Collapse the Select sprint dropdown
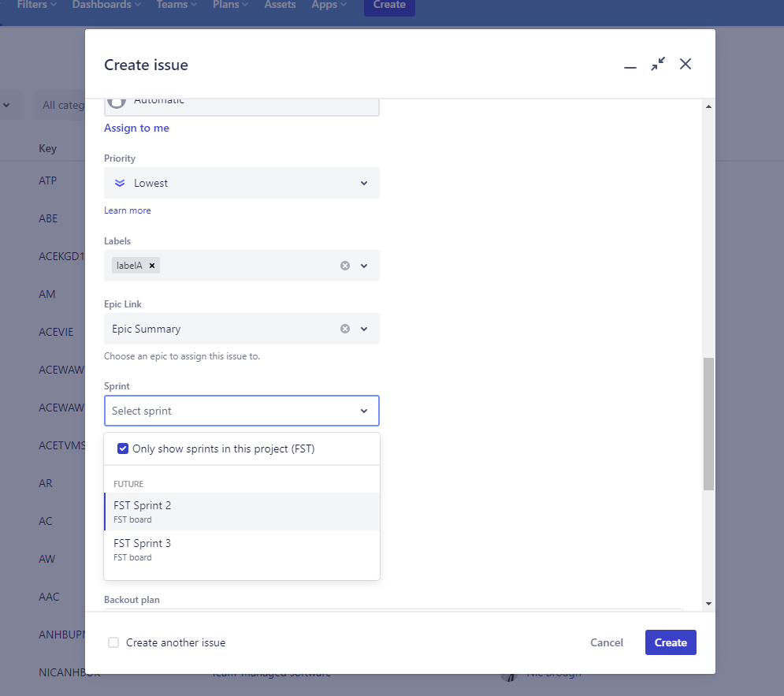 (x=364, y=411)
